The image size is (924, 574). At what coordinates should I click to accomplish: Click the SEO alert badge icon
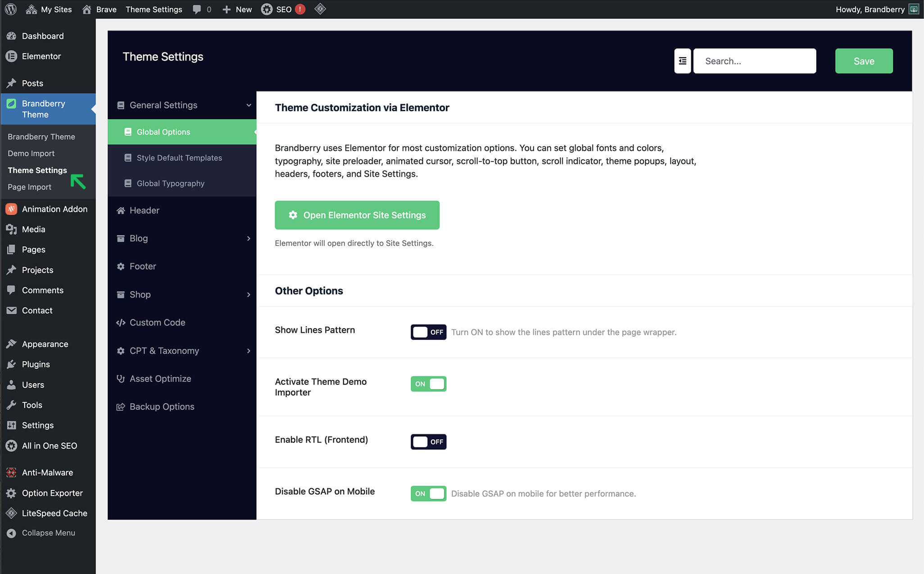[300, 9]
